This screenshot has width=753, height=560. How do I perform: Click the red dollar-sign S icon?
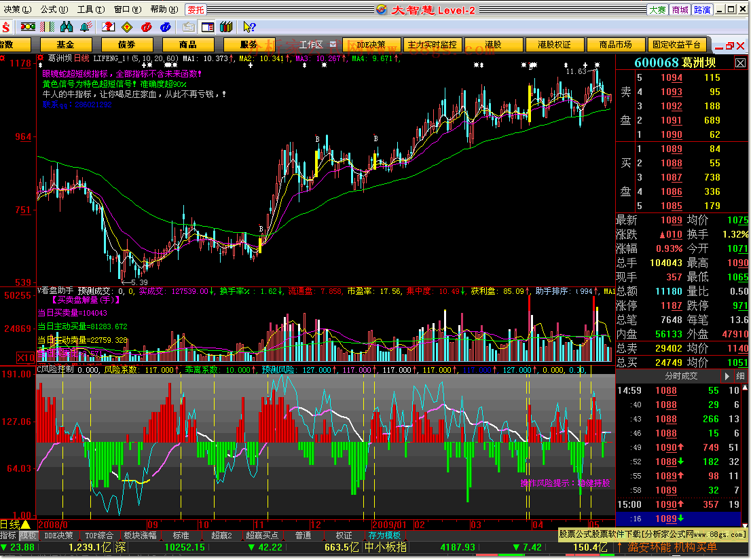point(5,27)
